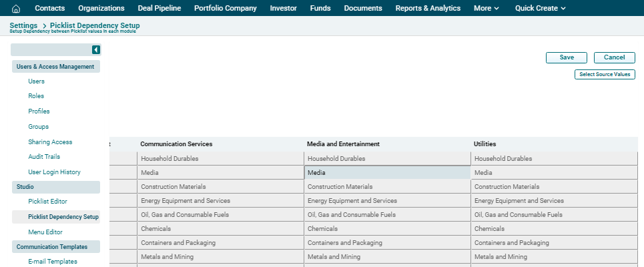The image size is (644, 267).
Task: Click Select Source Values button
Action: tap(605, 74)
